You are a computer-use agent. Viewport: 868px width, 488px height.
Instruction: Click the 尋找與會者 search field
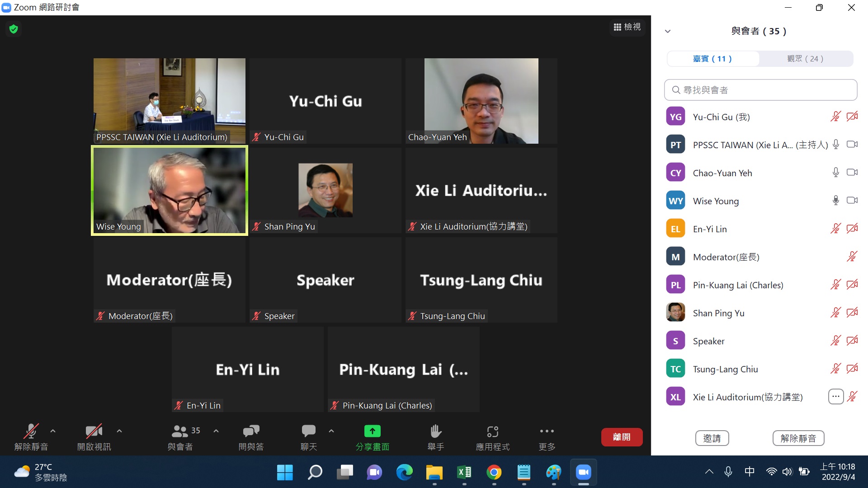tap(760, 90)
